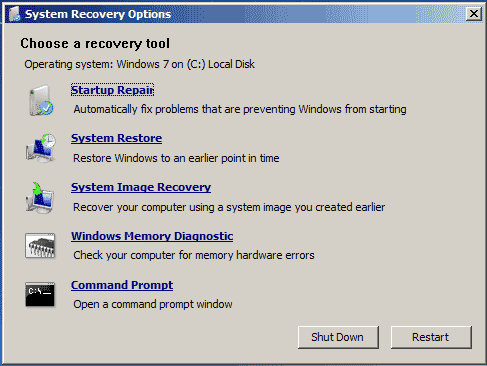The image size is (487, 366).
Task: Click the Shut Down button
Action: 338,337
